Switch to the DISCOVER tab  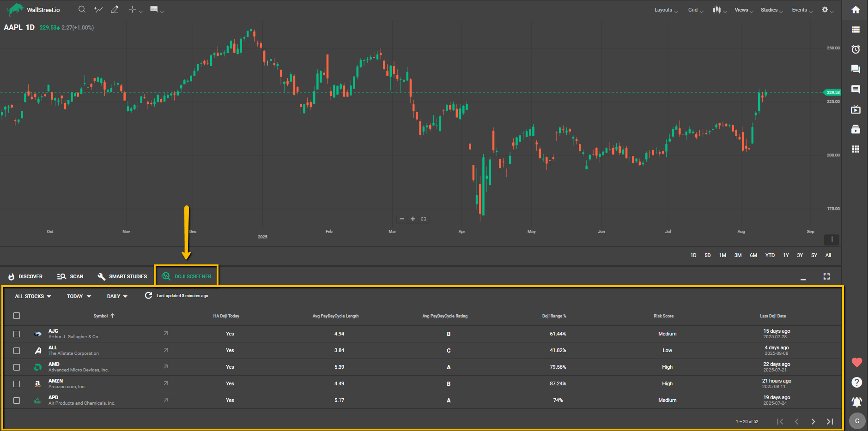(26, 276)
